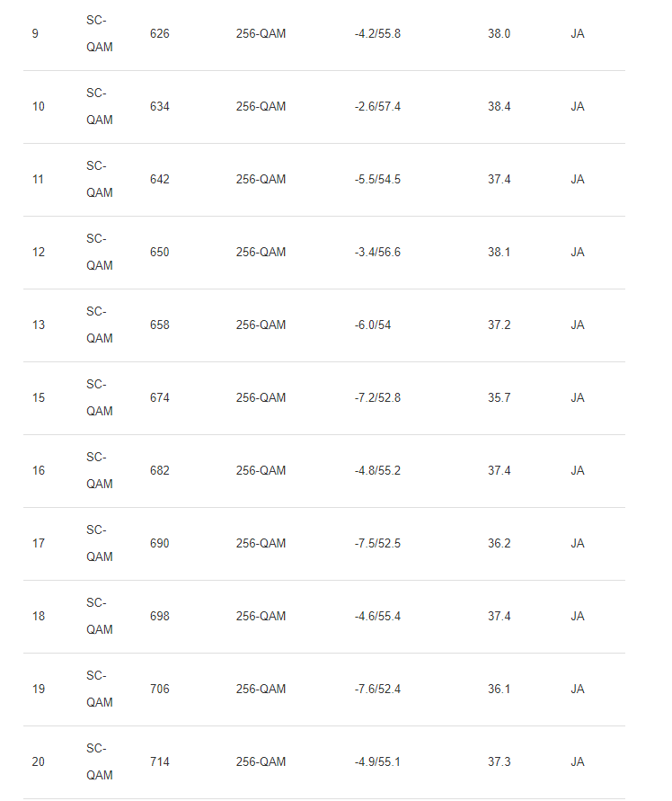Viewport: 672px width, 801px height.
Task: Click the 38.1 SNR value
Action: pyautogui.click(x=500, y=252)
